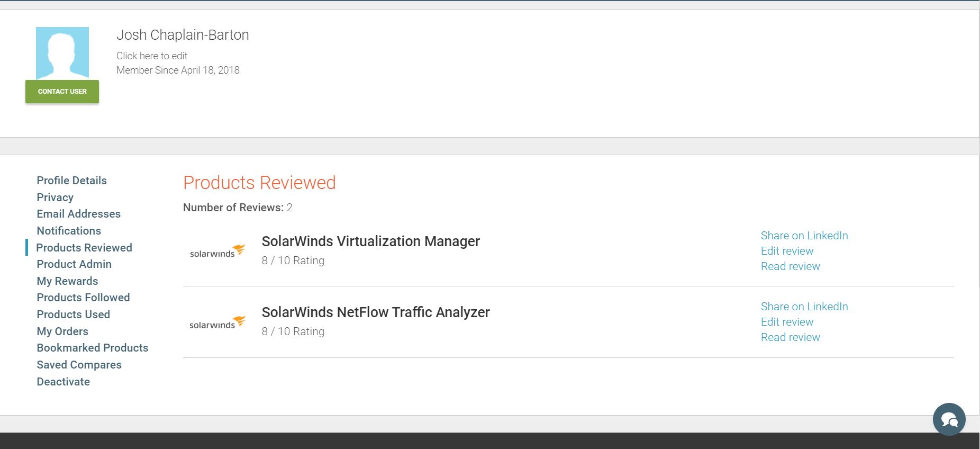Open Email Addresses section
The height and width of the screenshot is (449, 980).
tap(78, 214)
